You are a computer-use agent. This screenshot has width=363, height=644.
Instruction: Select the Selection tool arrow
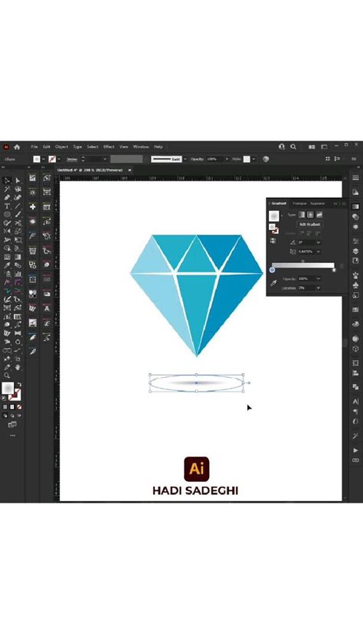click(x=7, y=181)
